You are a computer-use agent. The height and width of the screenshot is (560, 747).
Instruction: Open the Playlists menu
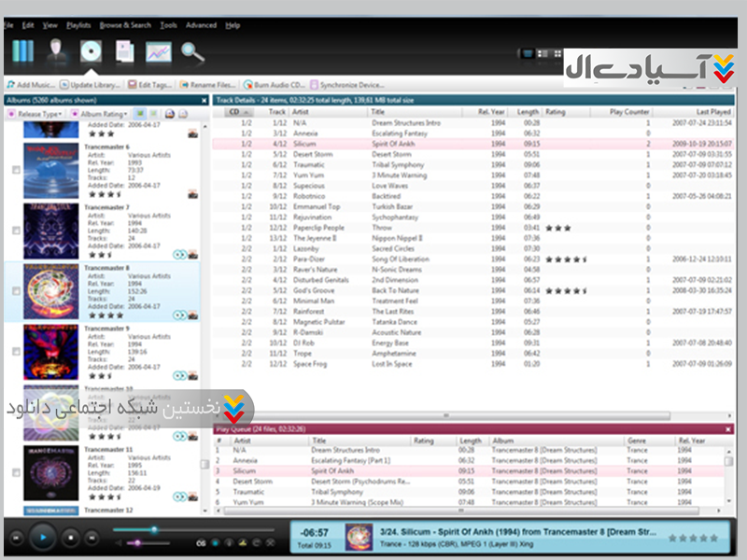(77, 25)
